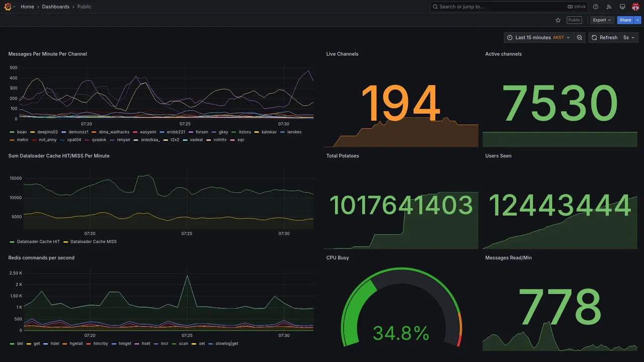644x362 pixels.
Task: Open the Grafana logo menu
Action: pos(8,7)
